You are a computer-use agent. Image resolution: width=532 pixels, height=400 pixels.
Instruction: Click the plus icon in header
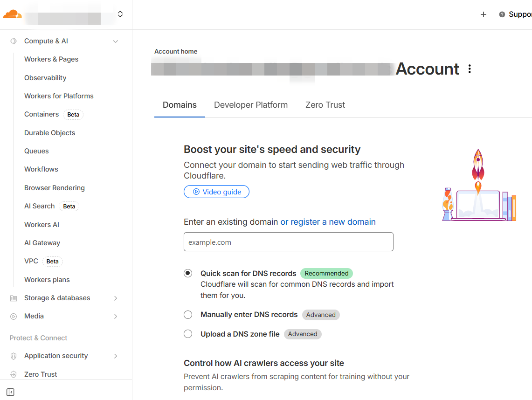(484, 14)
